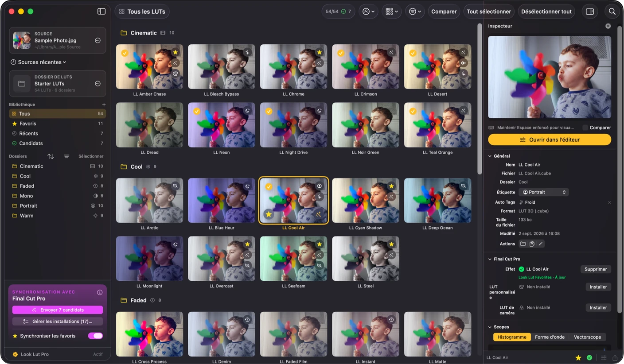624x364 pixels.
Task: Add a new library collection with plus
Action: pyautogui.click(x=104, y=105)
